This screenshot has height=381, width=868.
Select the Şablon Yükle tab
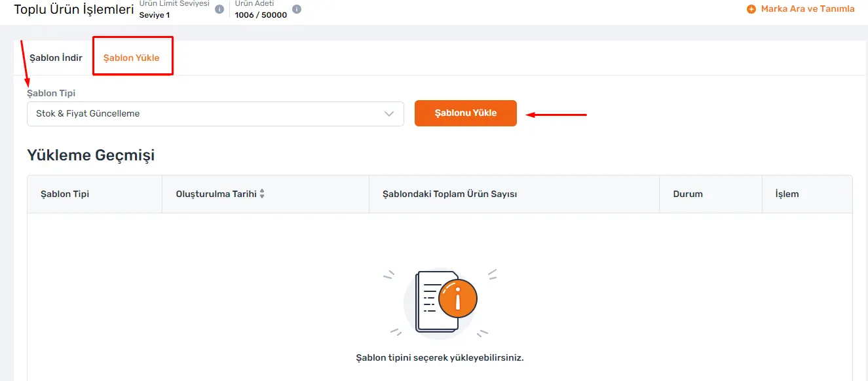(x=132, y=58)
